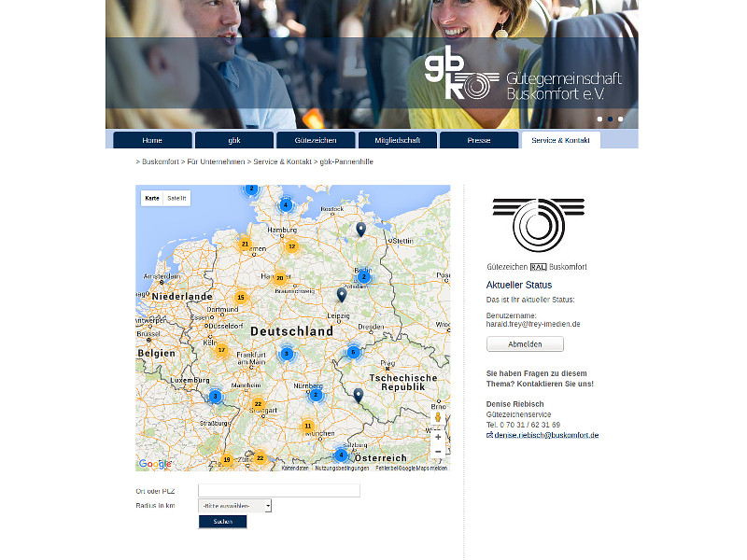The image size is (747, 560).
Task: Click the gbk-Pannenhilfe breadcrumb
Action: (x=346, y=161)
